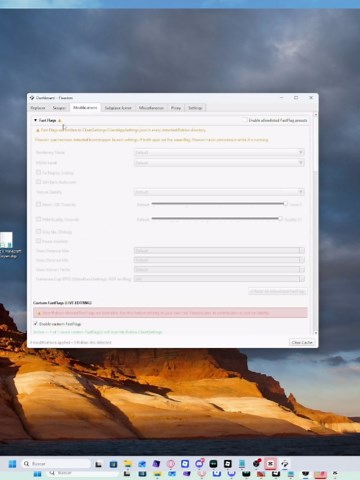Collapse the Fast Flags section
The height and width of the screenshot is (480, 360).
[x=35, y=120]
